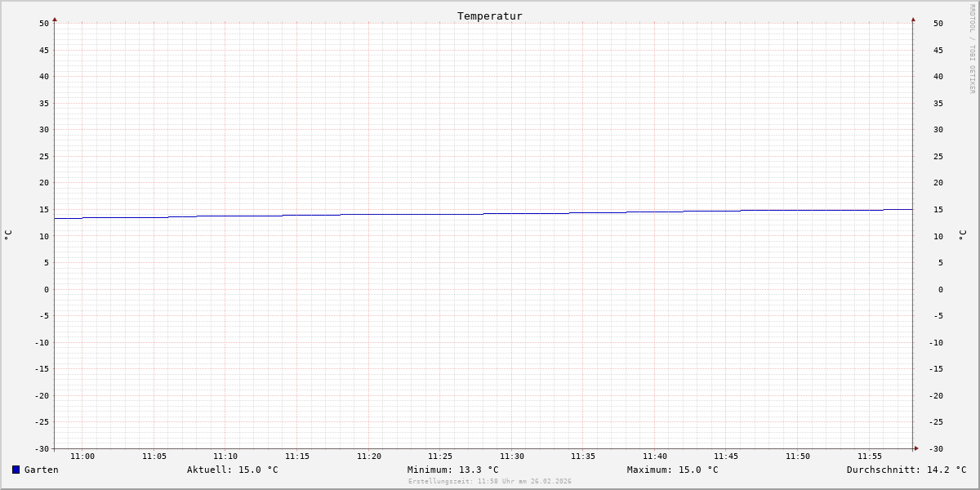
Task: Click the 11:15 time axis label
Action: point(297,456)
